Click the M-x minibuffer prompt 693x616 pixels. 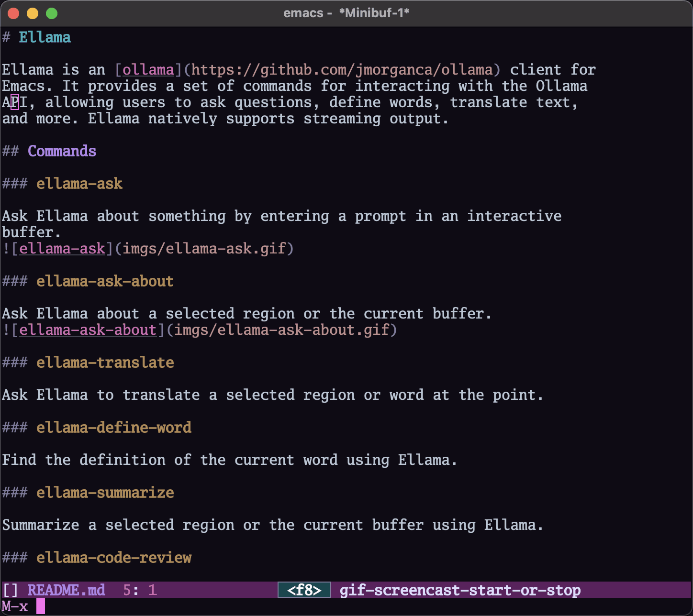pyautogui.click(x=15, y=606)
